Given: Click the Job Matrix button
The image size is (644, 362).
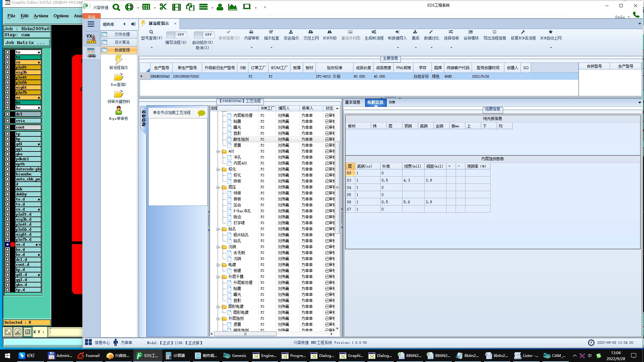Looking at the screenshot, I should coord(27,42).
